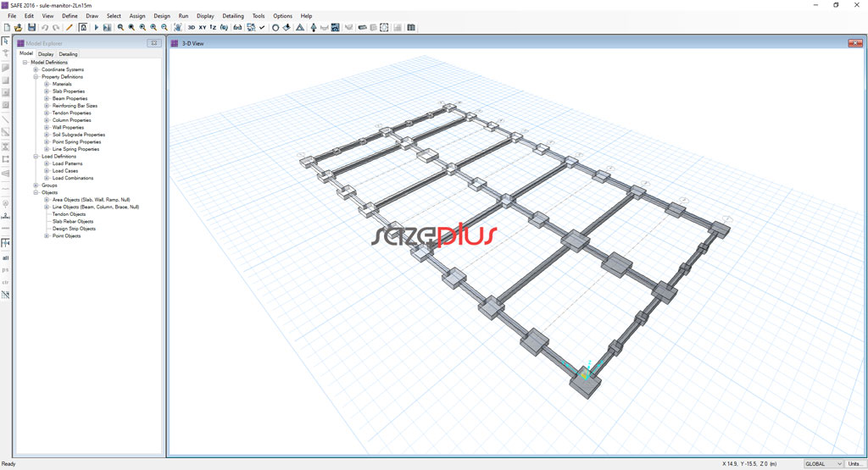Click Reinforcing Bar Sizes tree item

pos(75,106)
